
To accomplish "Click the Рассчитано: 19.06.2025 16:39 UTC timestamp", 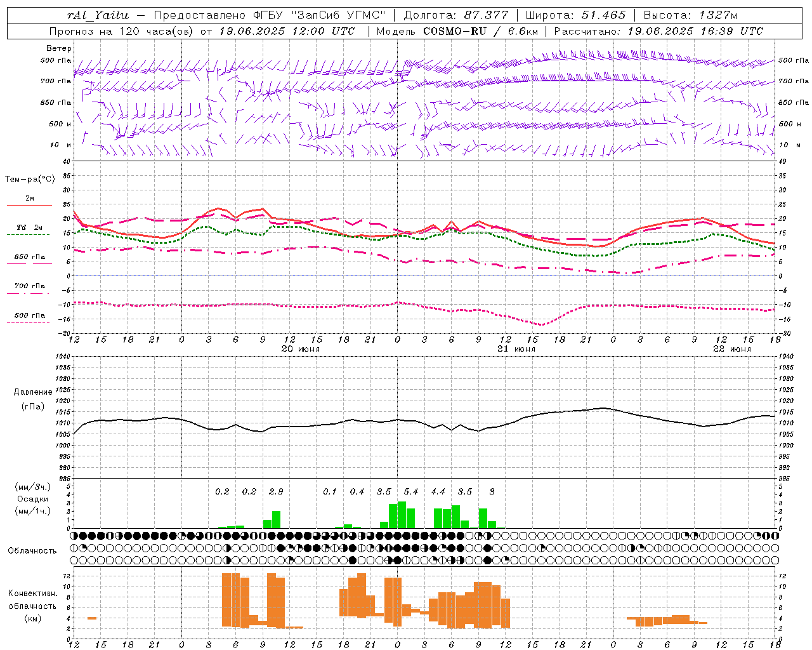I will click(x=658, y=31).
